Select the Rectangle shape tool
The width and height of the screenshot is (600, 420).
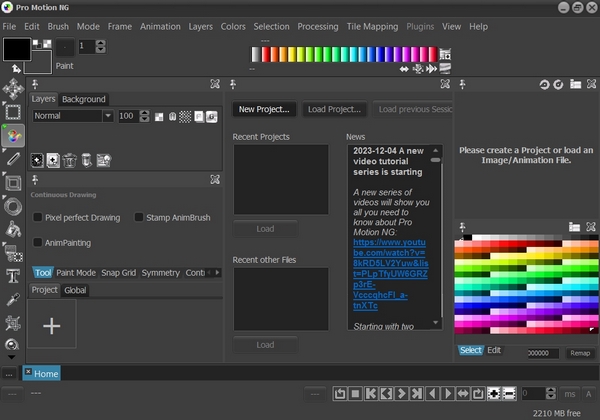[x=13, y=183]
